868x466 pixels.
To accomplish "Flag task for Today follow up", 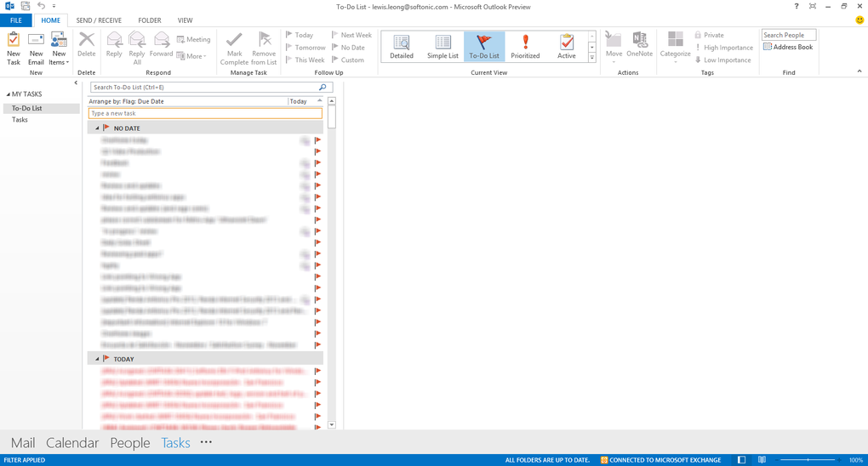I will tap(300, 35).
